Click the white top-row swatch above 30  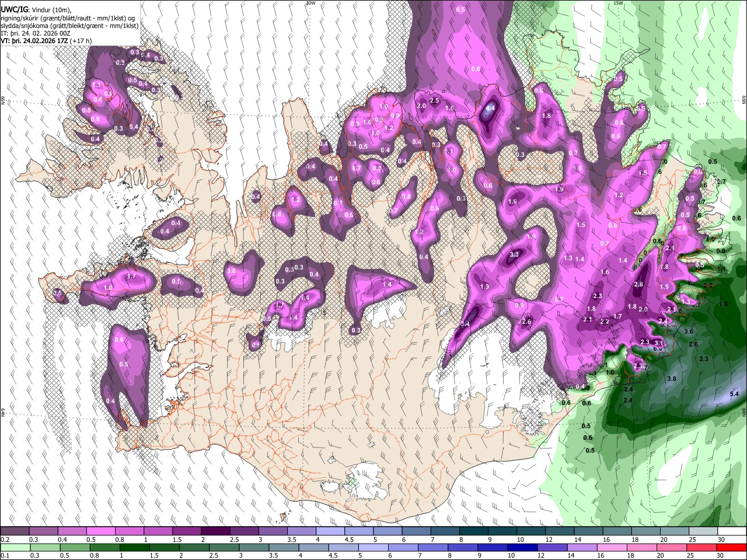tap(731, 531)
